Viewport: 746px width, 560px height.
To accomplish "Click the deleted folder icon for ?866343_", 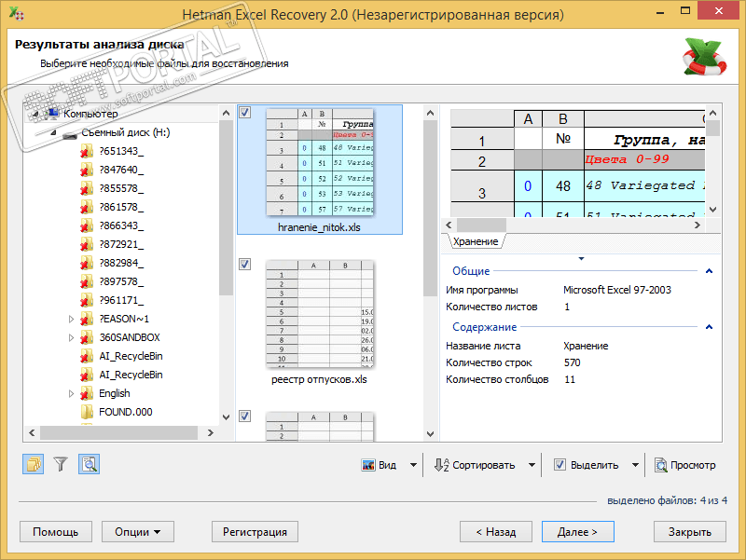I will [86, 225].
